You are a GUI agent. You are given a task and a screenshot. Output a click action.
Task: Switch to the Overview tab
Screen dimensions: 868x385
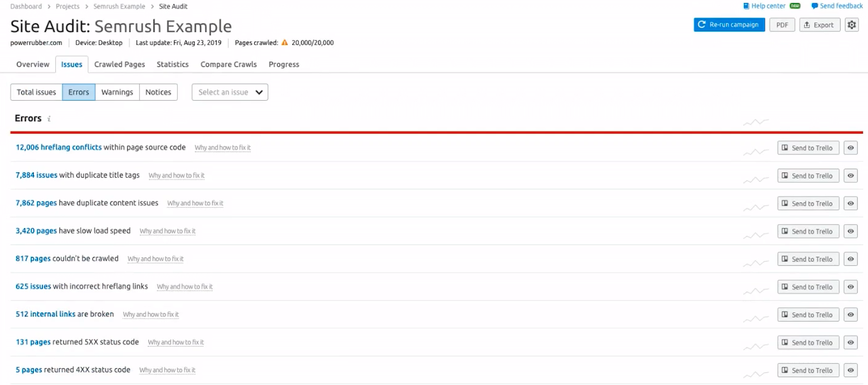pyautogui.click(x=33, y=64)
